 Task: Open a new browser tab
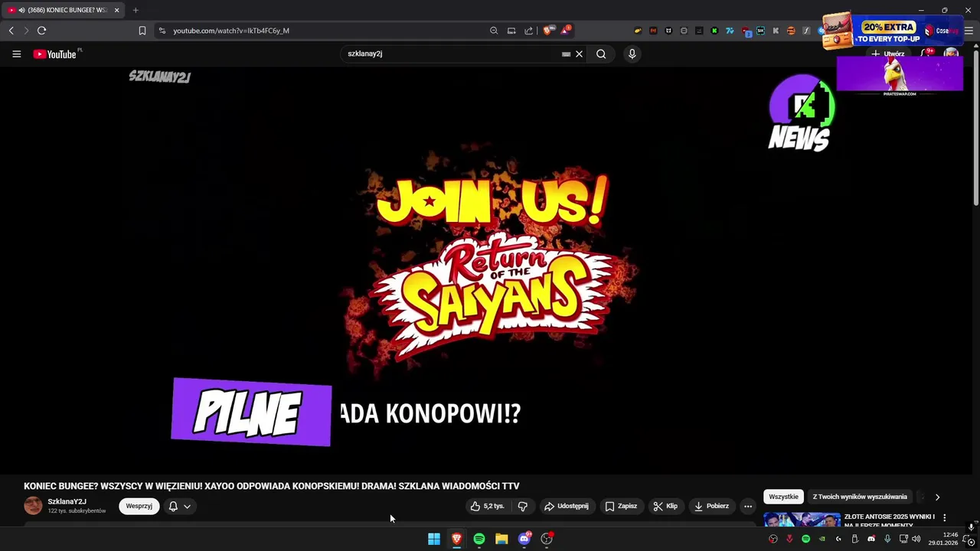click(136, 10)
